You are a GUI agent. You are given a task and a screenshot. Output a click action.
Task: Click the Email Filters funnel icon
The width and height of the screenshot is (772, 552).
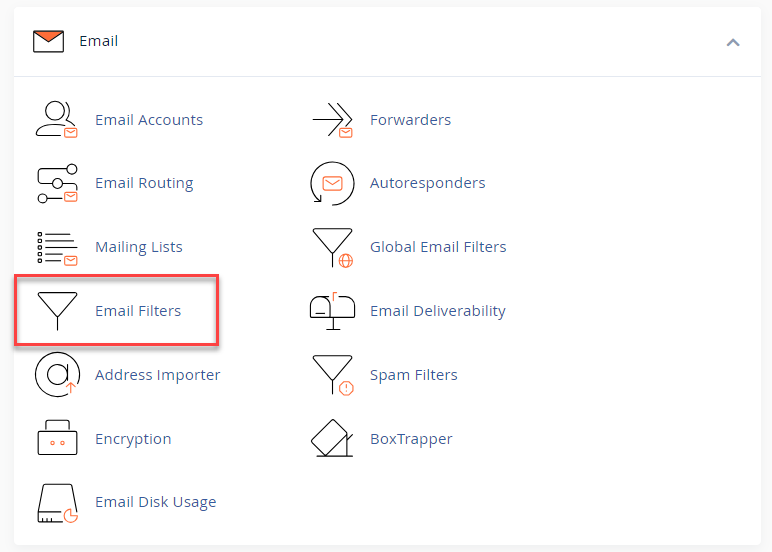[x=56, y=311]
